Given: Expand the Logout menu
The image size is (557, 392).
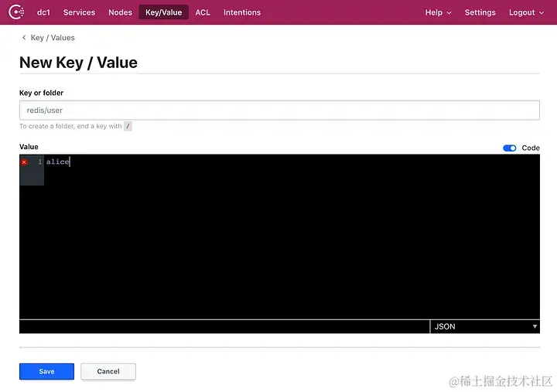Looking at the screenshot, I should 526,12.
